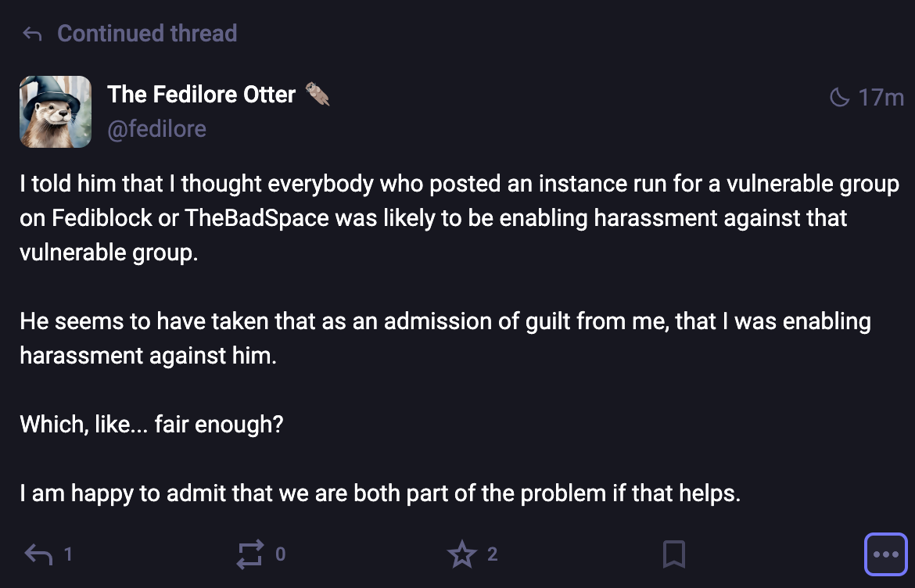Viewport: 915px width, 588px height.
Task: Click the moon visibility icon near the timestamp
Action: pos(839,98)
